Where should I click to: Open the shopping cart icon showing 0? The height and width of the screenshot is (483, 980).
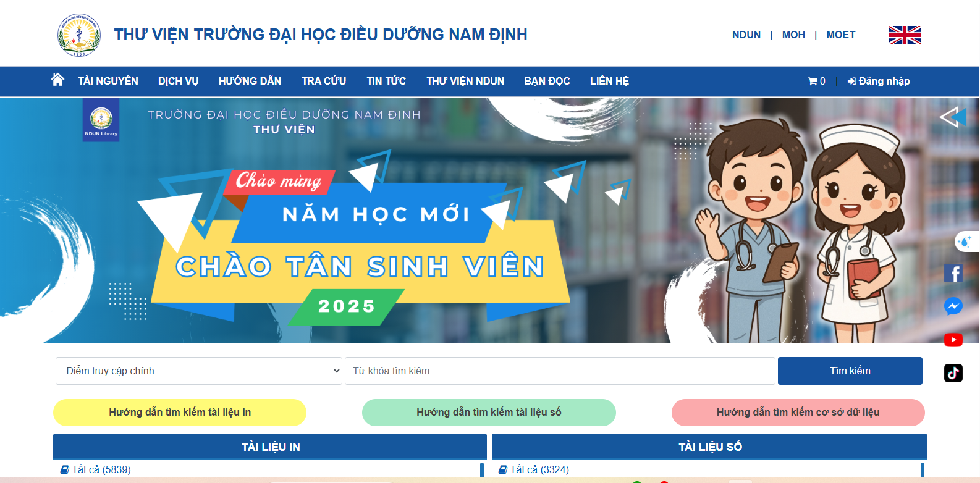[816, 82]
